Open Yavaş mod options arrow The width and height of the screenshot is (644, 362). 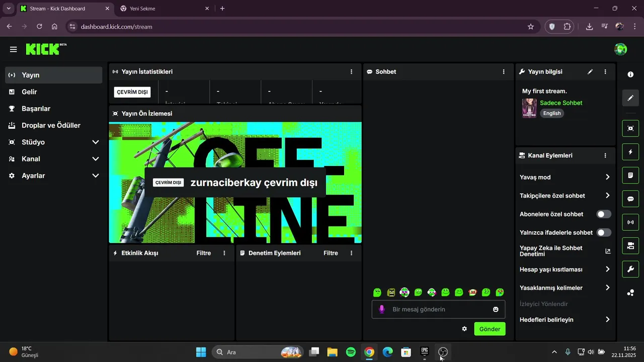point(607,177)
